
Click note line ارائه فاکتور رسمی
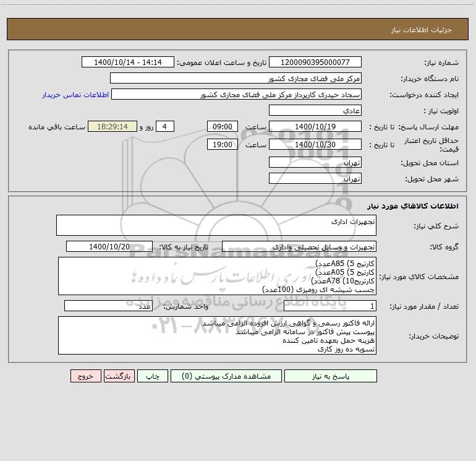click(289, 323)
